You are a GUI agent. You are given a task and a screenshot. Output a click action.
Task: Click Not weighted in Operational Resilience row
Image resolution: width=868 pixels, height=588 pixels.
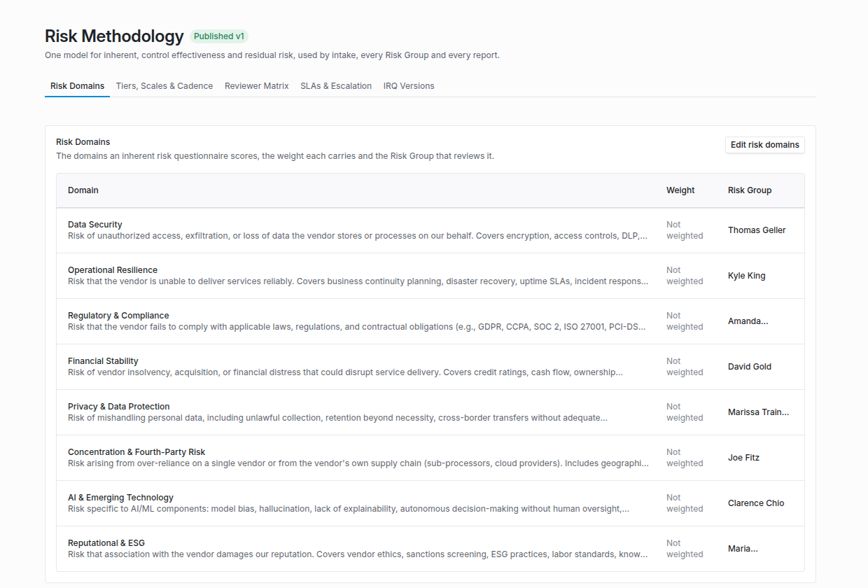tap(685, 276)
